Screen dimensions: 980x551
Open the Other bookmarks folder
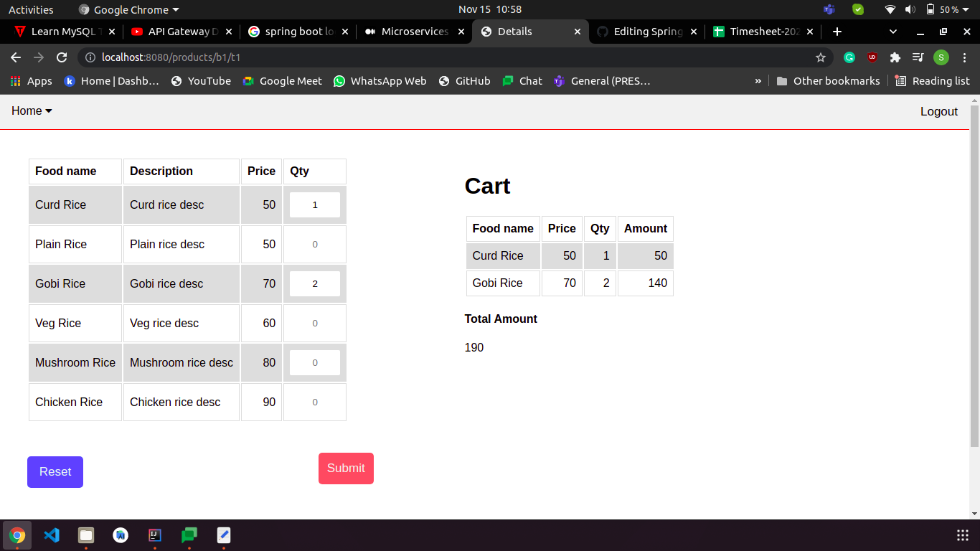[x=828, y=81]
